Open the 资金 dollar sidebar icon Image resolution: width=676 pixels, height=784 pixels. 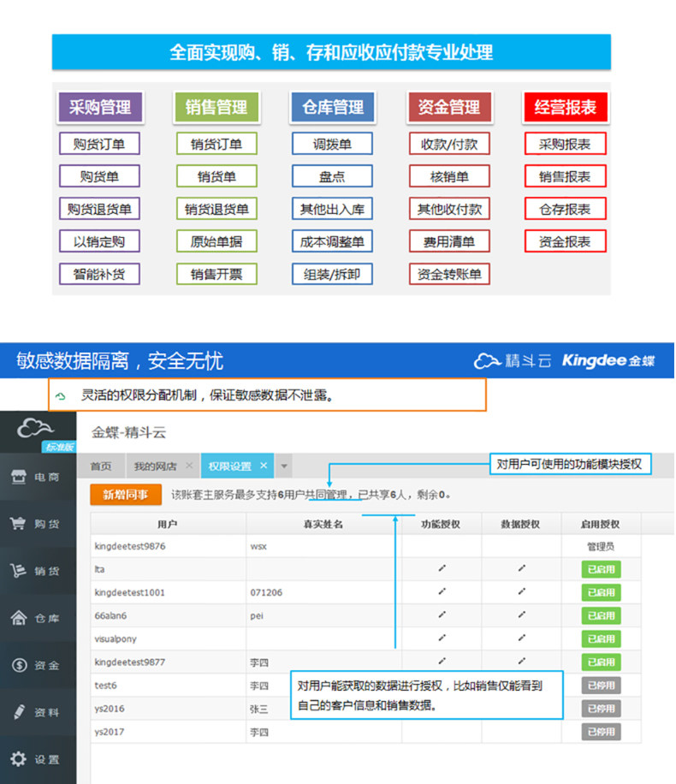19,665
